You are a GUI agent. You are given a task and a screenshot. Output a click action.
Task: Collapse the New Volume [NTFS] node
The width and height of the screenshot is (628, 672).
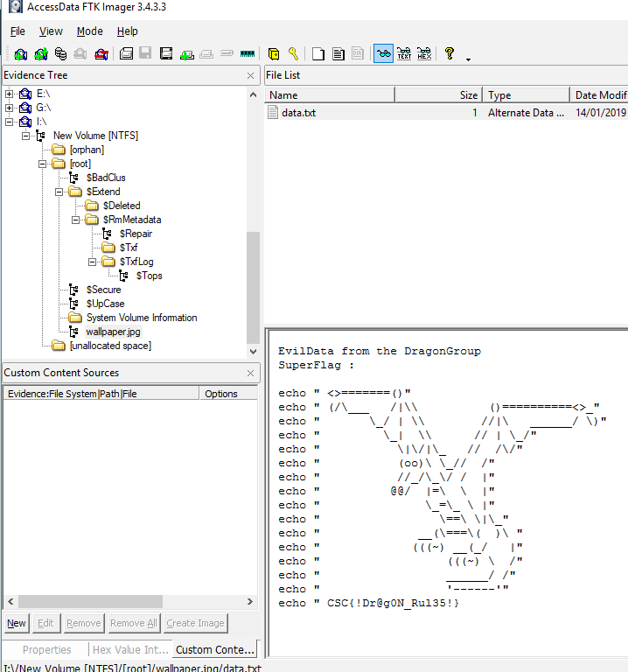click(25, 136)
